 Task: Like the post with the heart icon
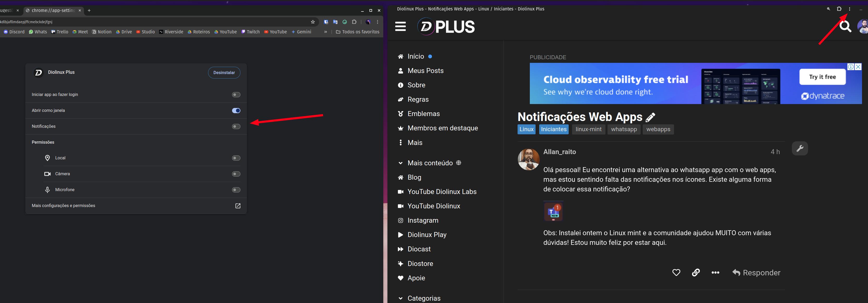click(x=676, y=272)
